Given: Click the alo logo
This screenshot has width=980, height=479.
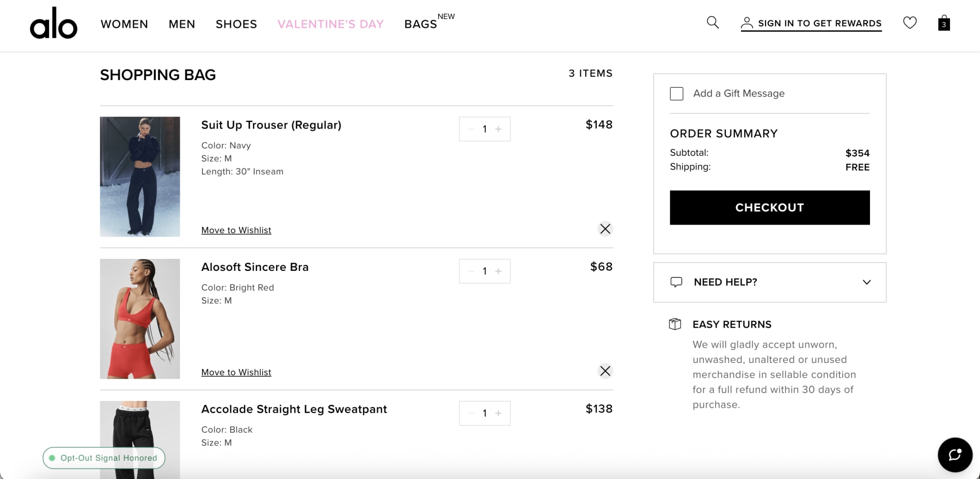Looking at the screenshot, I should pos(53,23).
